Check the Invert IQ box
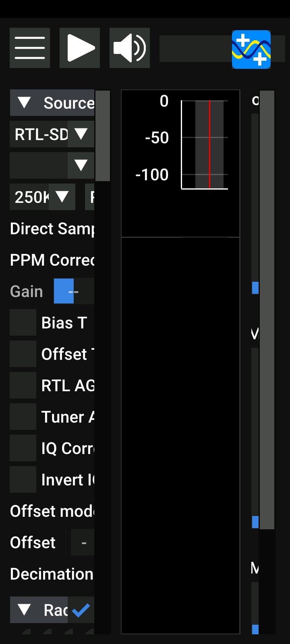Image resolution: width=290 pixels, height=644 pixels. point(23,479)
